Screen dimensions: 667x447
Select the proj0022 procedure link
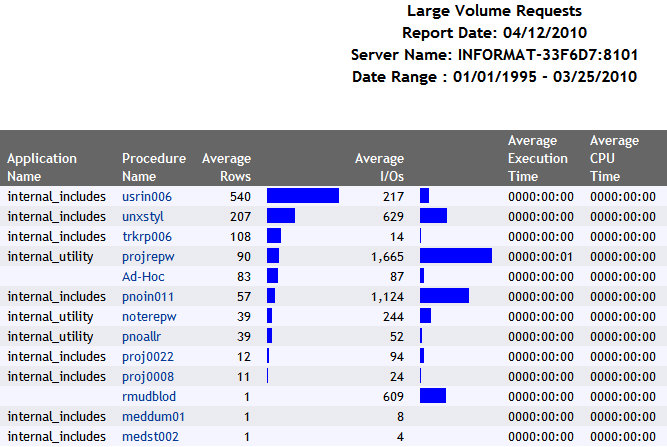pyautogui.click(x=147, y=356)
